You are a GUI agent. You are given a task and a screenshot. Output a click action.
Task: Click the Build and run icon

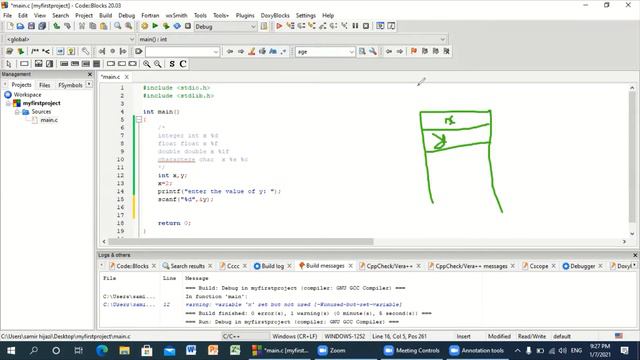pyautogui.click(x=166, y=26)
